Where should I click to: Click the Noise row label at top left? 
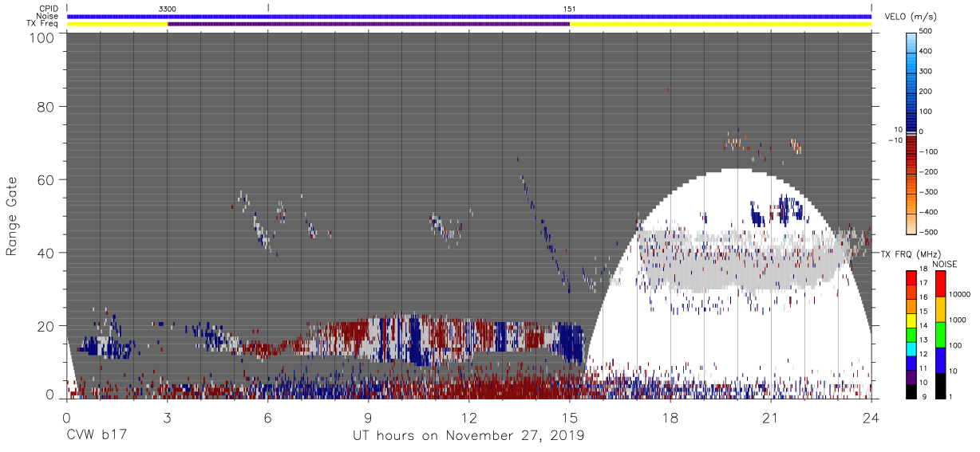pyautogui.click(x=48, y=16)
